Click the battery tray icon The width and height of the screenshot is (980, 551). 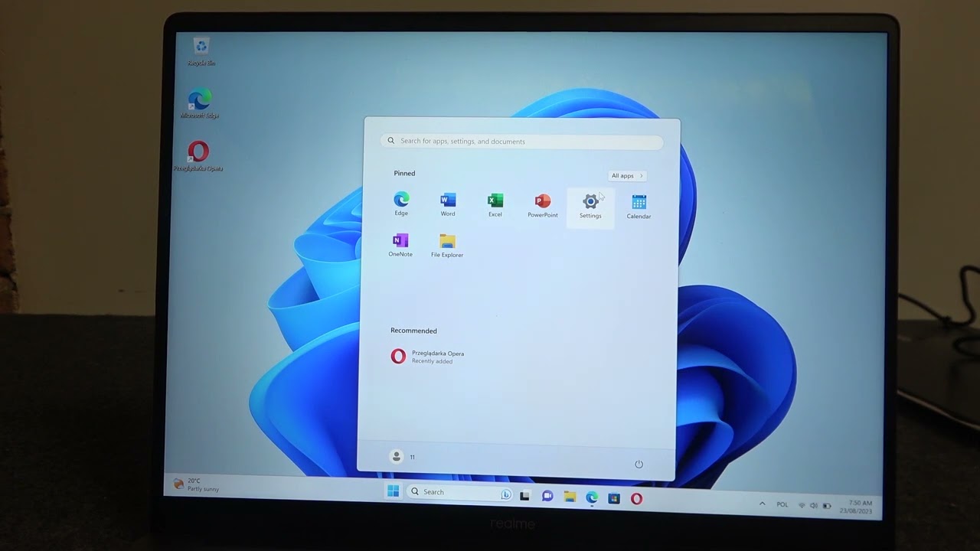[x=827, y=506]
